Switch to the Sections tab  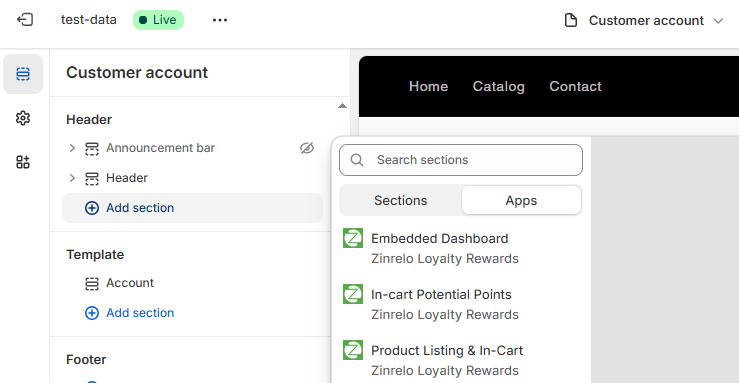coord(401,200)
